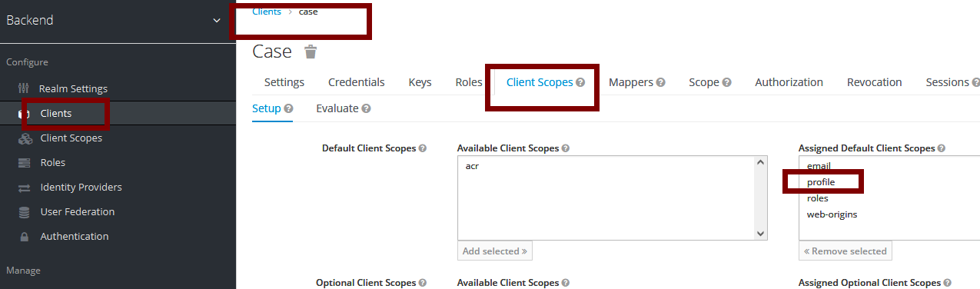Click the Client Scopes sidebar icon
The image size is (980, 289).
(25, 138)
